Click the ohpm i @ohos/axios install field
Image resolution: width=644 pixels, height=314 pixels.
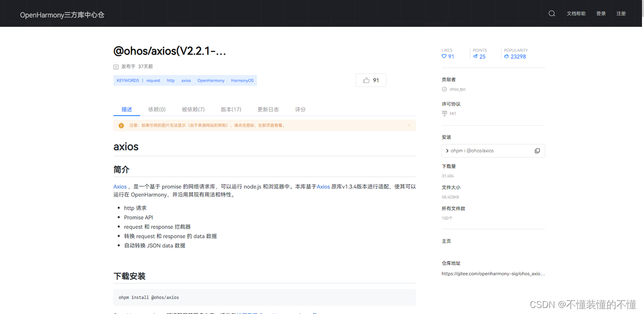click(x=493, y=151)
